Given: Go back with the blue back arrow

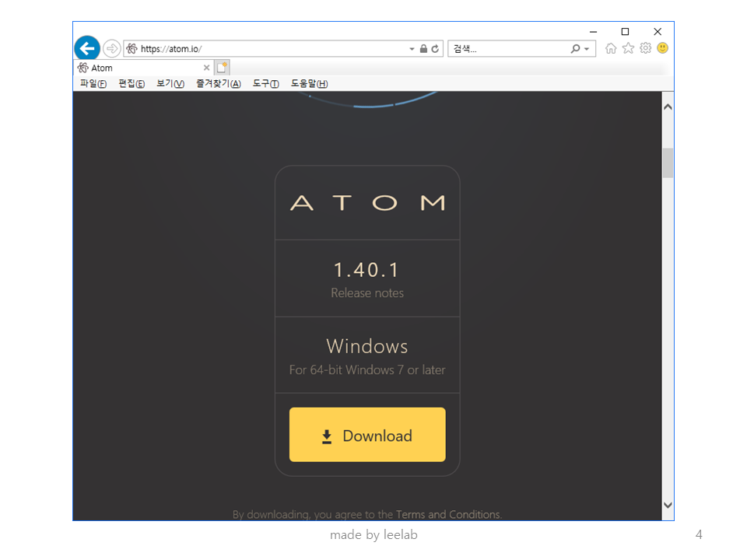Looking at the screenshot, I should (x=87, y=48).
